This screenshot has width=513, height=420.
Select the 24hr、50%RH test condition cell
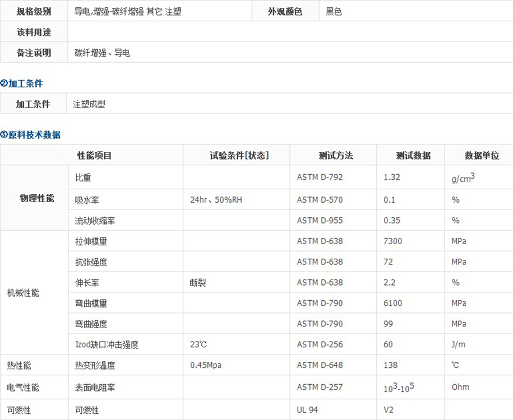click(216, 200)
